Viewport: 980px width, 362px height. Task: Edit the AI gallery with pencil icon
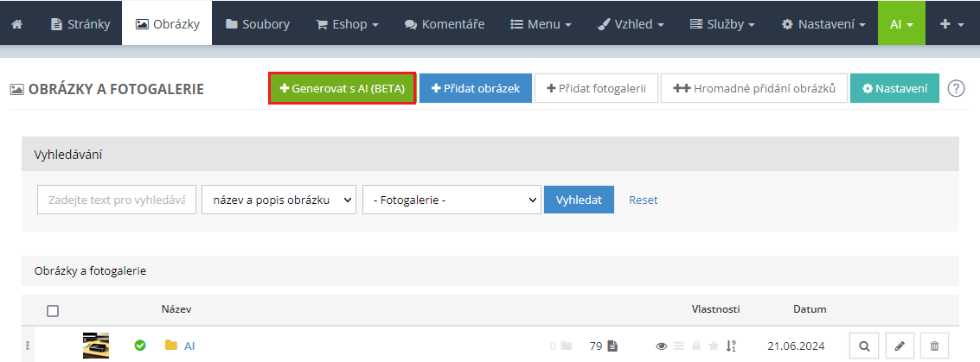point(900,346)
